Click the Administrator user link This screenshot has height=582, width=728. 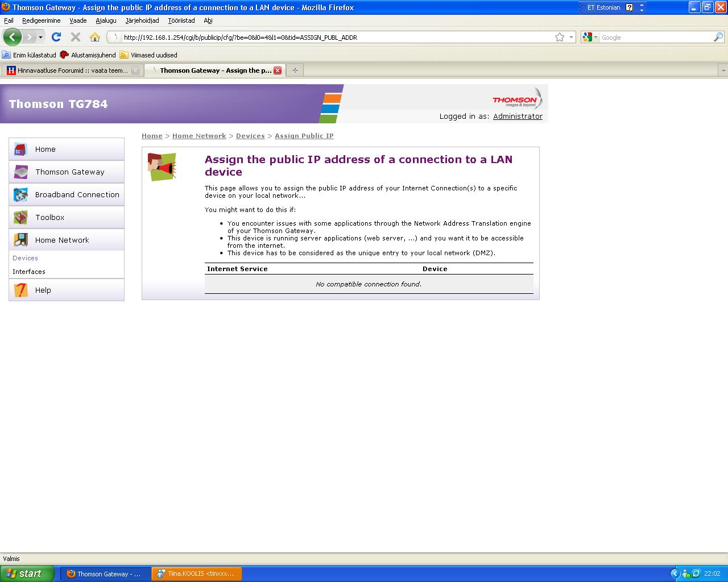tap(518, 116)
